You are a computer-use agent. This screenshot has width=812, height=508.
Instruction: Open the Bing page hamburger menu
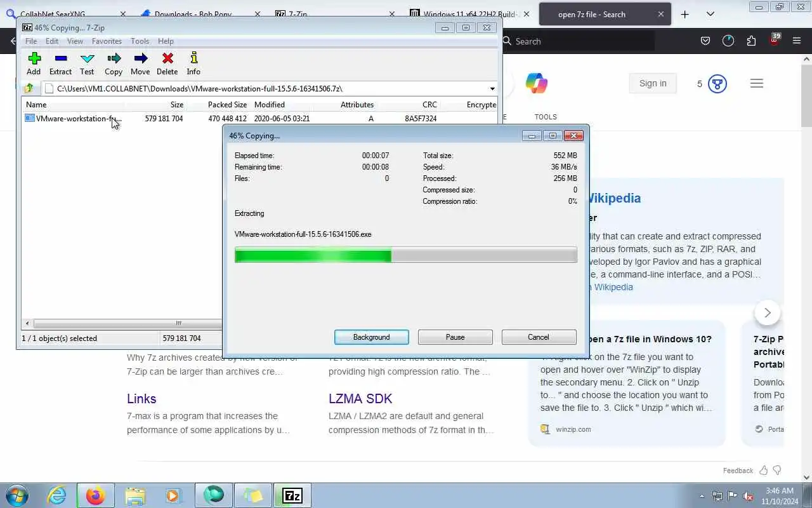(x=757, y=83)
